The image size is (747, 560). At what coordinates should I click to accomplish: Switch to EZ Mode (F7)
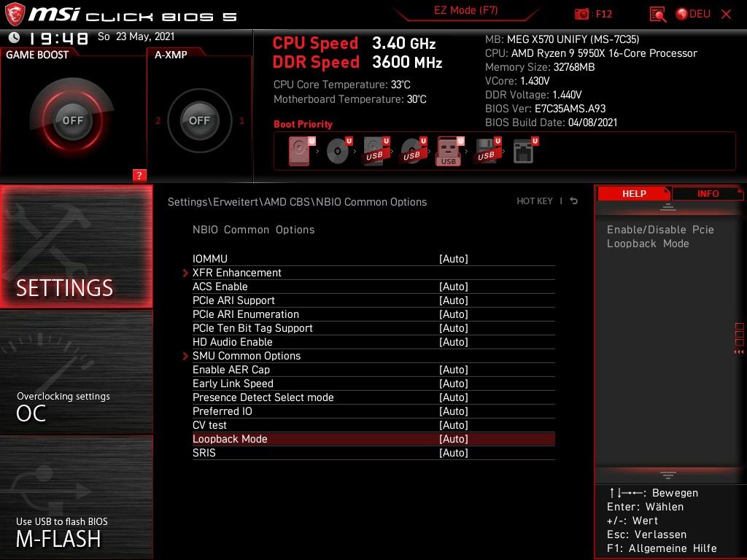[x=465, y=10]
